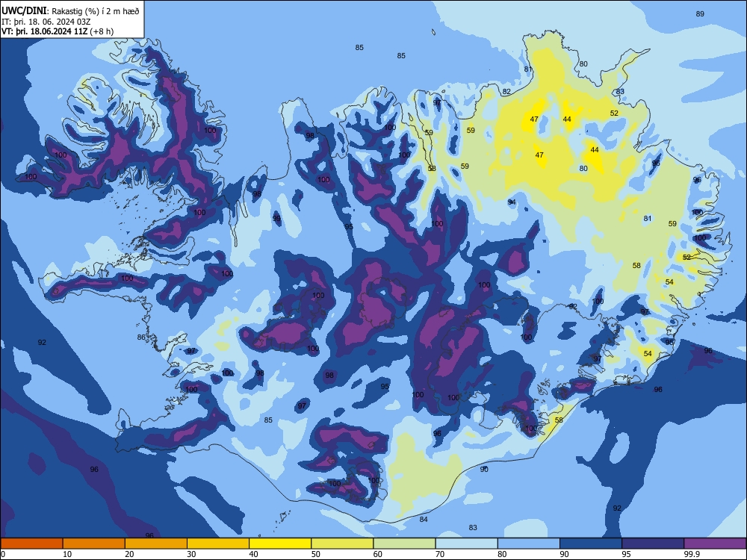This screenshot has width=747, height=560.
Task: Click the legend label '20'
Action: tap(129, 554)
